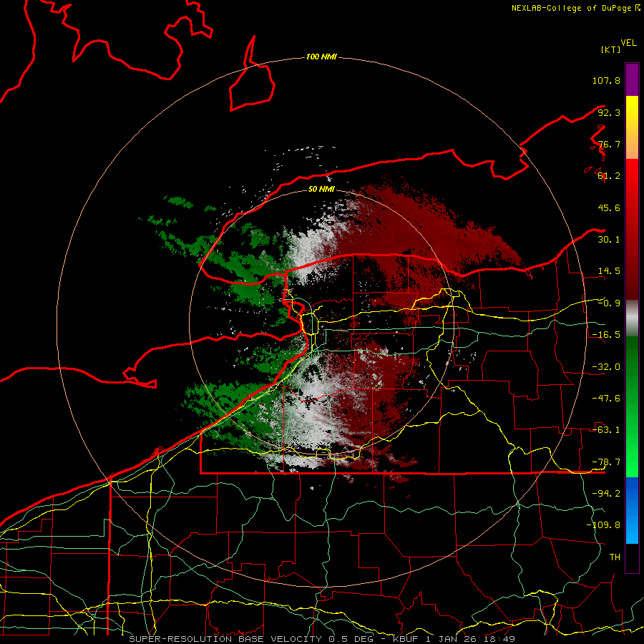Click the 92.3 legend value
644x644 pixels.
pyautogui.click(x=609, y=112)
